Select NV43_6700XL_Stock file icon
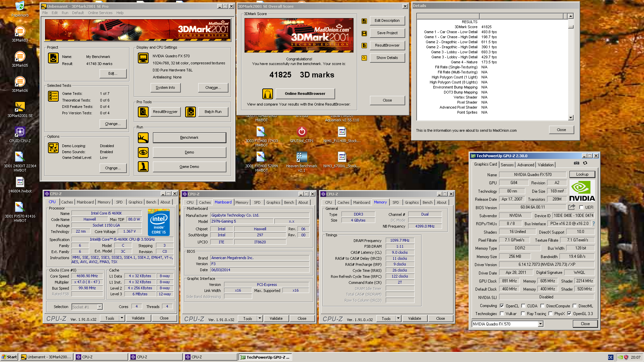This screenshot has width=644, height=362. [x=342, y=160]
